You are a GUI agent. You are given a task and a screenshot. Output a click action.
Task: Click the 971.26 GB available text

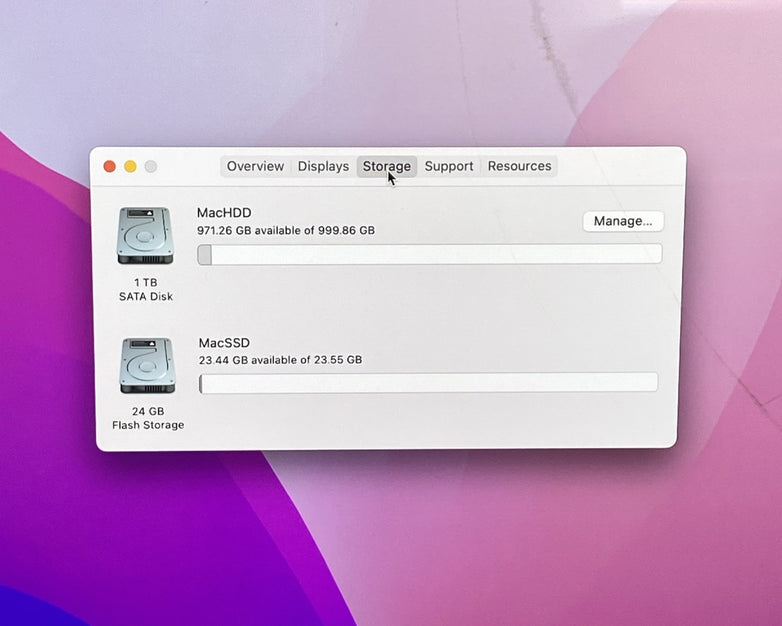pyautogui.click(x=285, y=230)
